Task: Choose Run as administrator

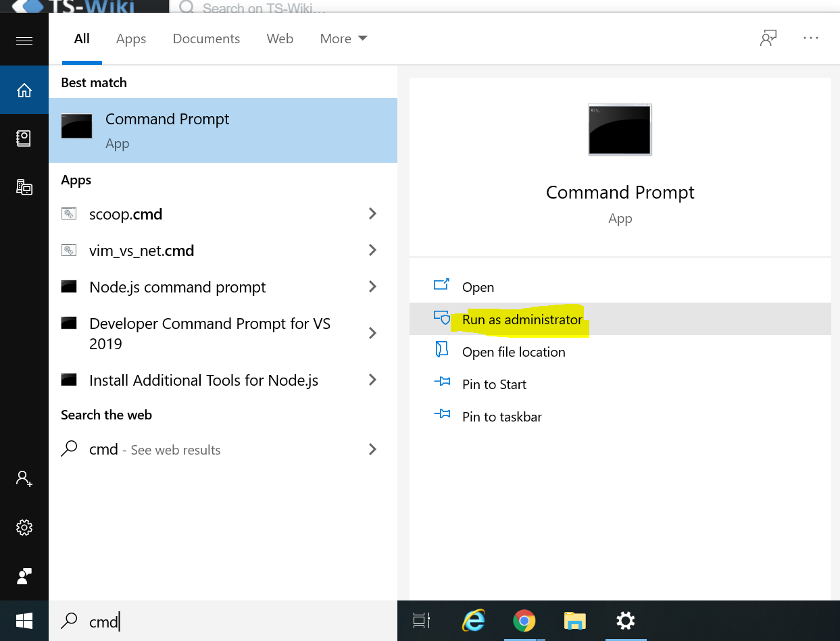Action: (522, 319)
